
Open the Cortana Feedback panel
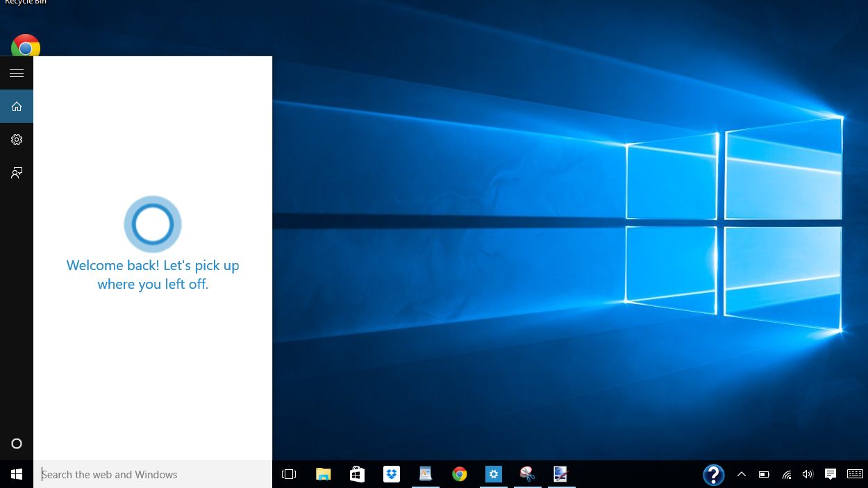pos(17,173)
